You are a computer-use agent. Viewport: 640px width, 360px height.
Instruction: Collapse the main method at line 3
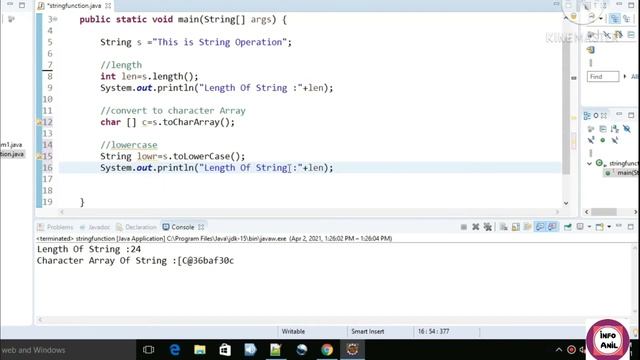pos(56,19)
